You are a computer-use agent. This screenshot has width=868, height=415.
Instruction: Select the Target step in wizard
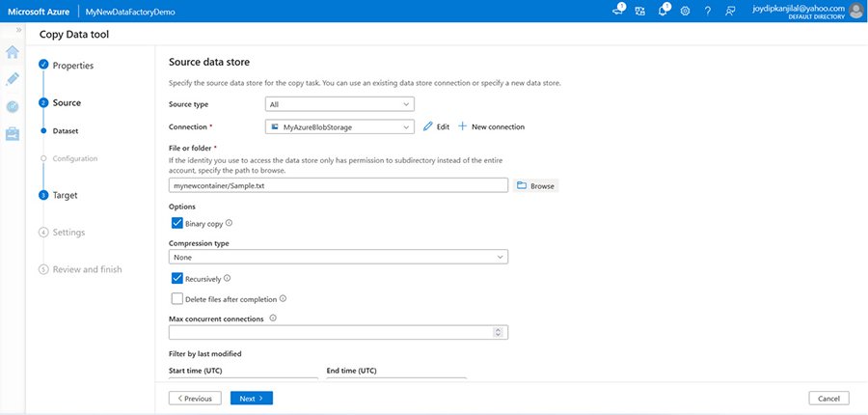click(x=65, y=195)
